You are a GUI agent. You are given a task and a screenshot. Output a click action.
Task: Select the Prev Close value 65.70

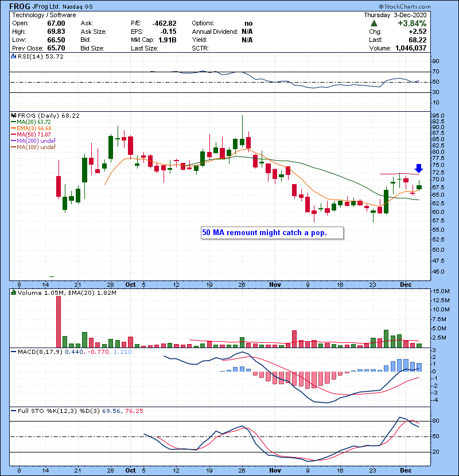pyautogui.click(x=56, y=48)
